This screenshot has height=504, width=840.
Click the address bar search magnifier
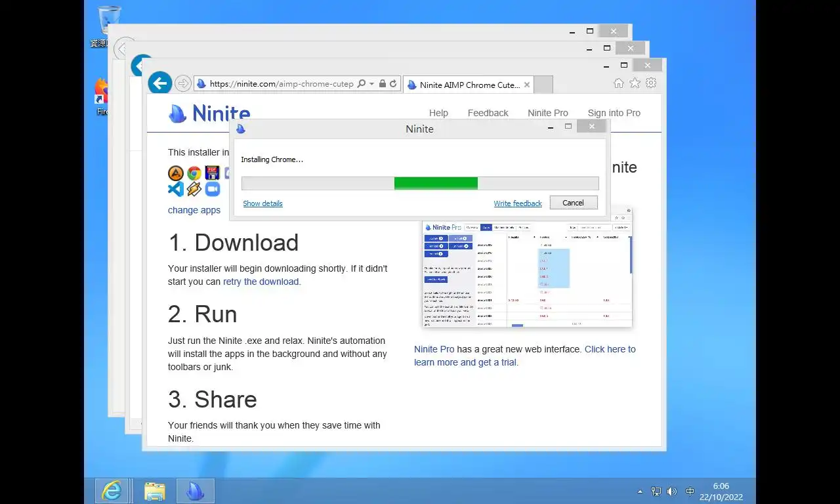point(362,84)
